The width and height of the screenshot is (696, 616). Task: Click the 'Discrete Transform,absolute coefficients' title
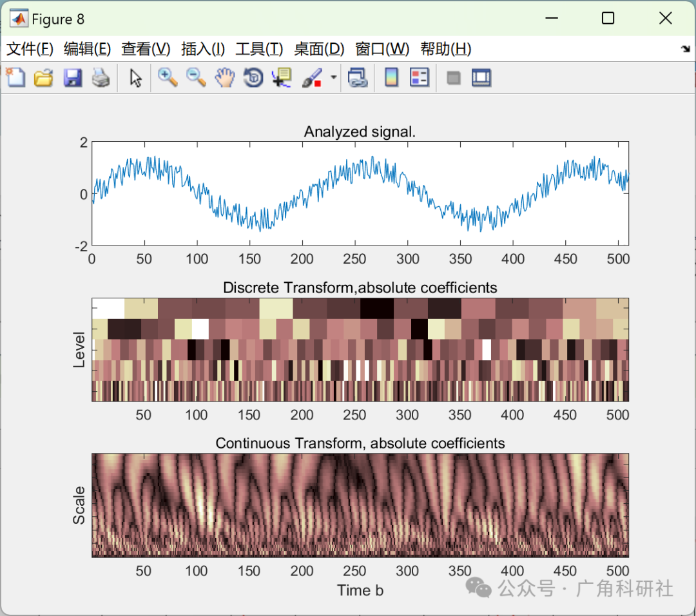pyautogui.click(x=360, y=287)
